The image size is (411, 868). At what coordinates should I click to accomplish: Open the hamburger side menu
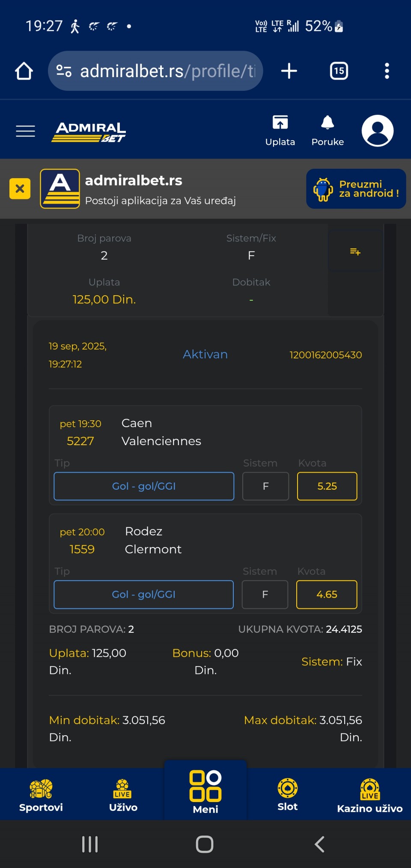[25, 131]
